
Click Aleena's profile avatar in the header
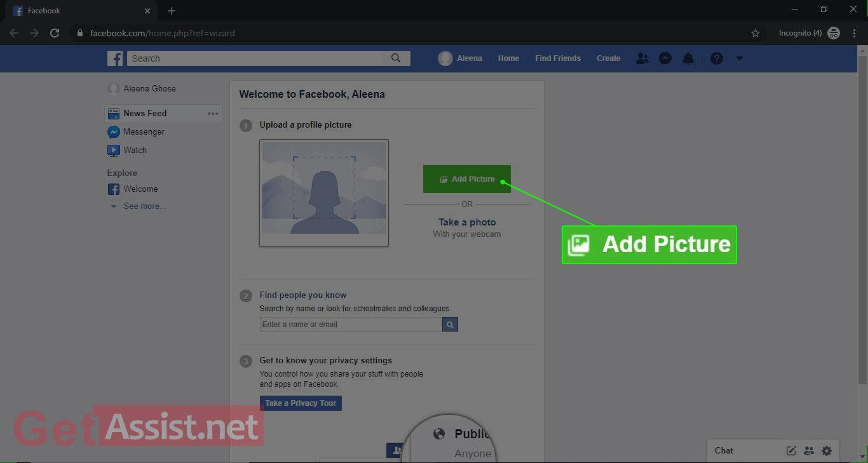pos(445,58)
